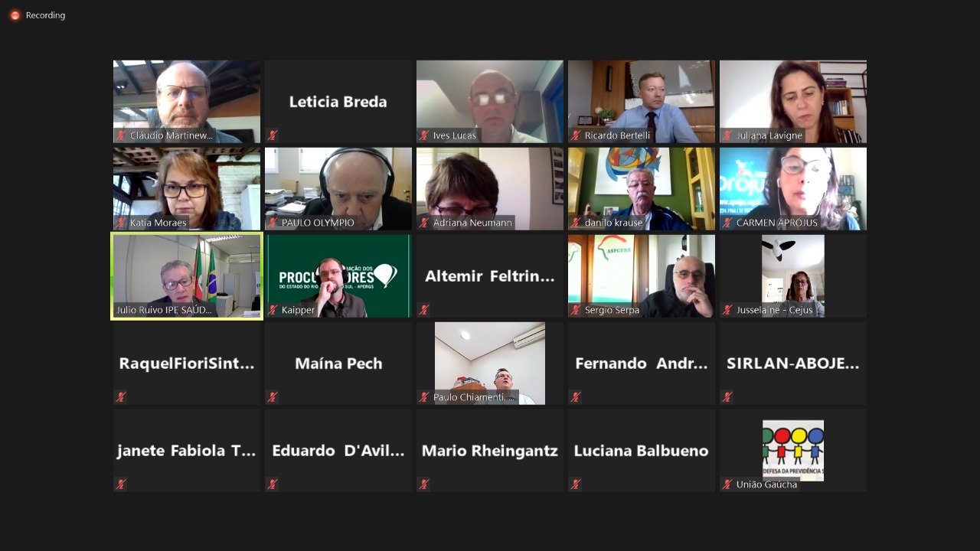Click muted mic icon beside União Gaúcha
980x551 pixels.
tap(727, 484)
